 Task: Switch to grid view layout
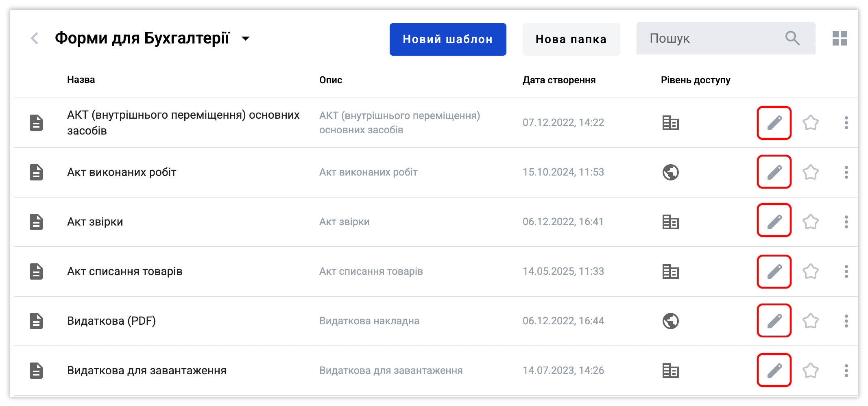coord(840,39)
